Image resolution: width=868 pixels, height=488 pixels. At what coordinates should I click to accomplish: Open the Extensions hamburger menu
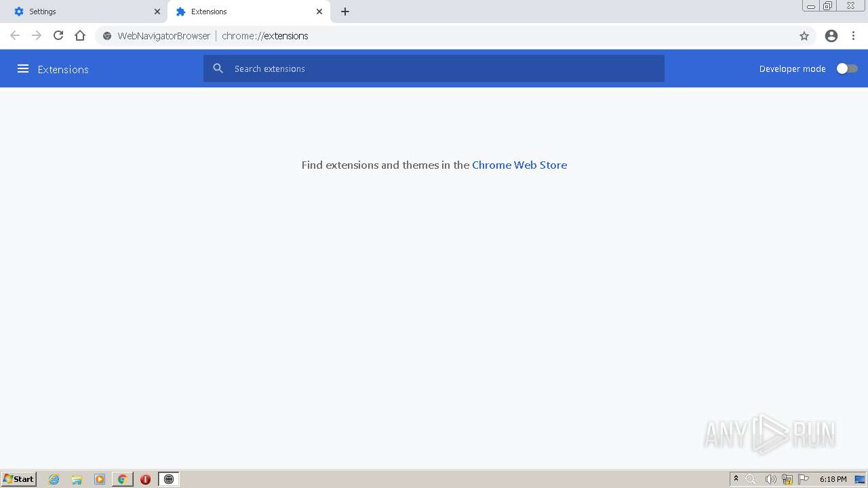pyautogui.click(x=23, y=68)
